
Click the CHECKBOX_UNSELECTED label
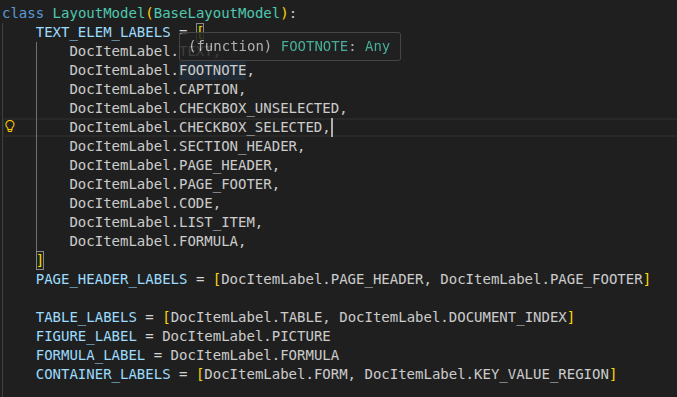[x=259, y=108]
